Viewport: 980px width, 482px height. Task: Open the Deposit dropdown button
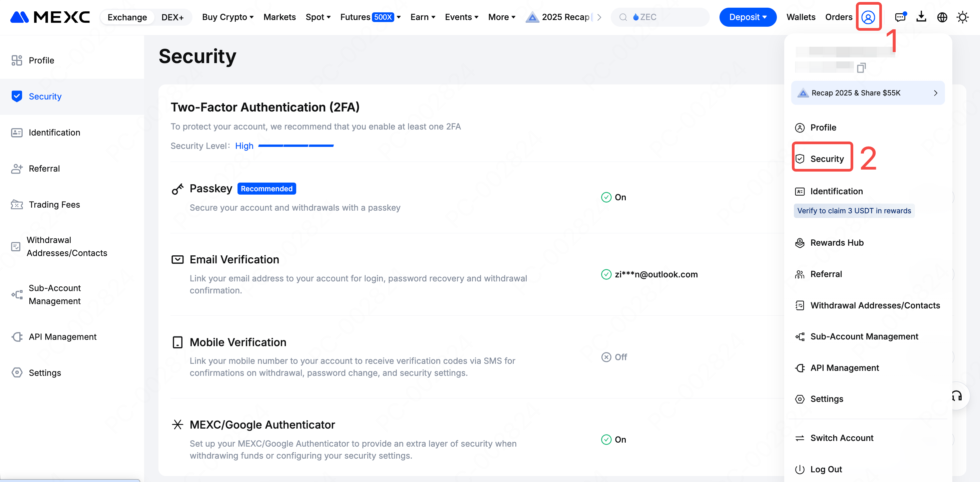coord(748,17)
